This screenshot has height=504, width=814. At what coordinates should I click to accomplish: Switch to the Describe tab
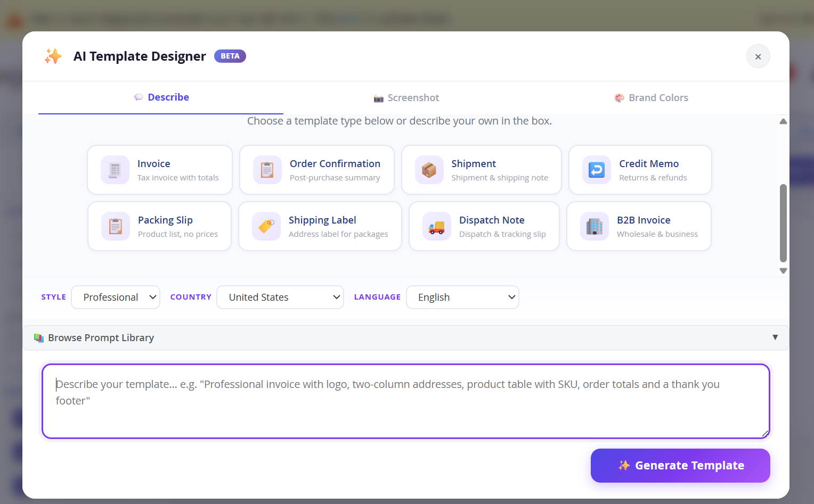[x=161, y=97]
